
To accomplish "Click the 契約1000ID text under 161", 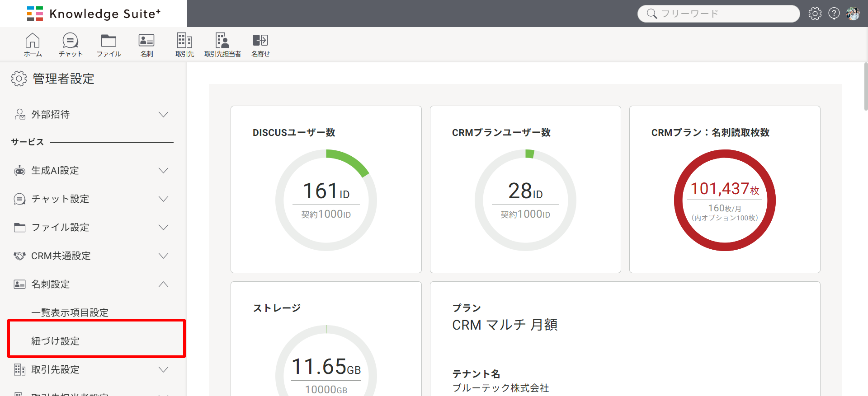I will tap(326, 214).
